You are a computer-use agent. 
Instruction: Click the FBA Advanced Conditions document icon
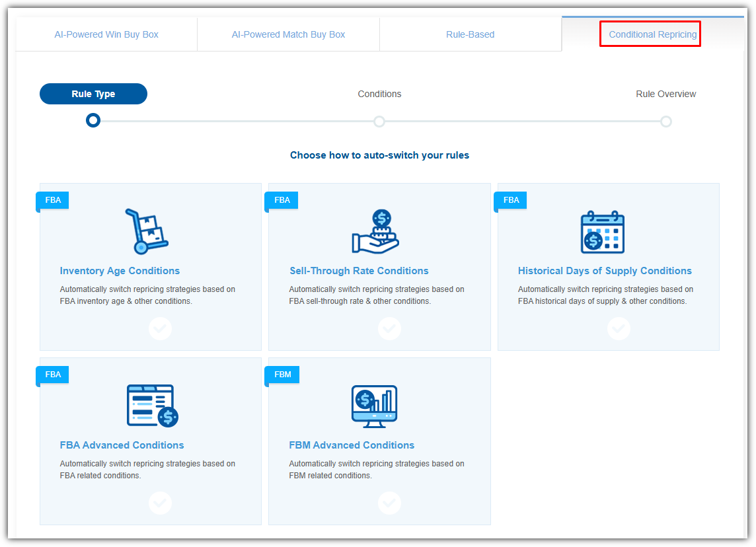(x=153, y=406)
